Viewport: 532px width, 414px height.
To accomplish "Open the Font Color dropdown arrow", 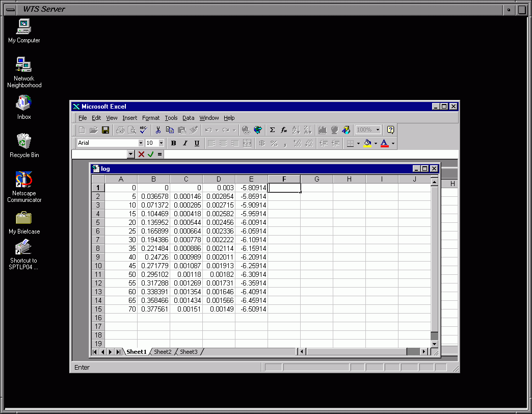I will coord(393,143).
